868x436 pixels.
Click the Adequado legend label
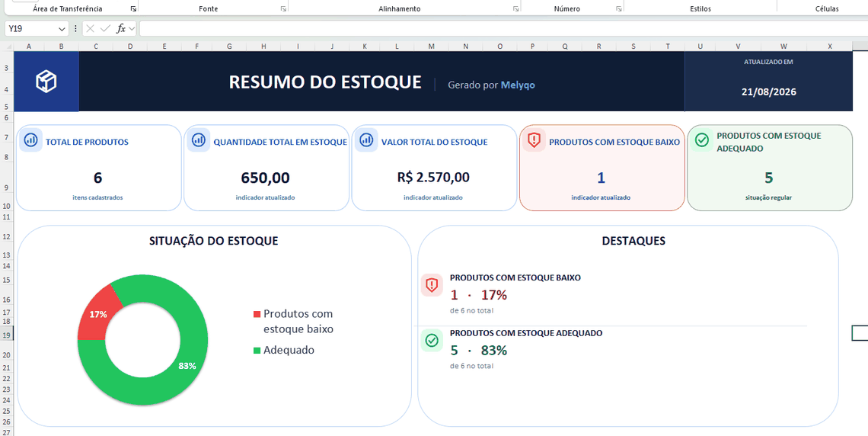pyautogui.click(x=289, y=350)
